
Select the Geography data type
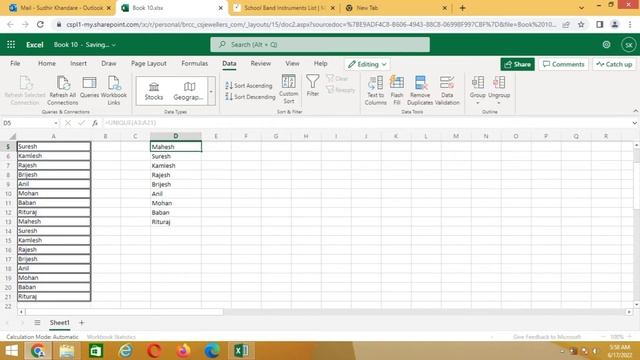(188, 91)
